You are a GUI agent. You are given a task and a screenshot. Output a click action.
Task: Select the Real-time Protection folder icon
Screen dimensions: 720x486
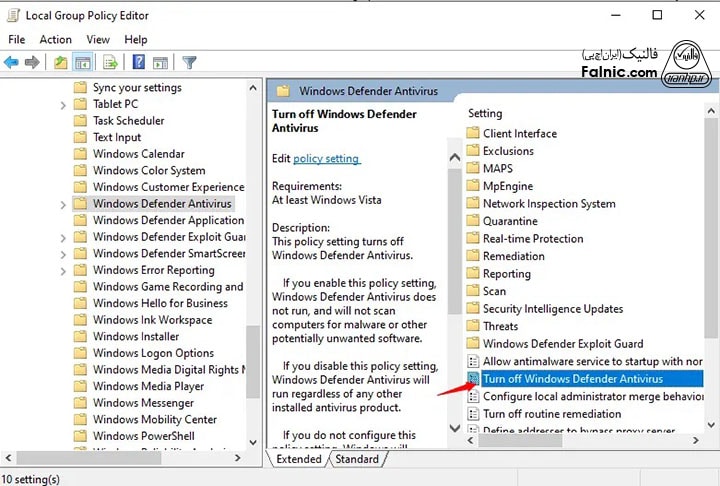tap(473, 239)
